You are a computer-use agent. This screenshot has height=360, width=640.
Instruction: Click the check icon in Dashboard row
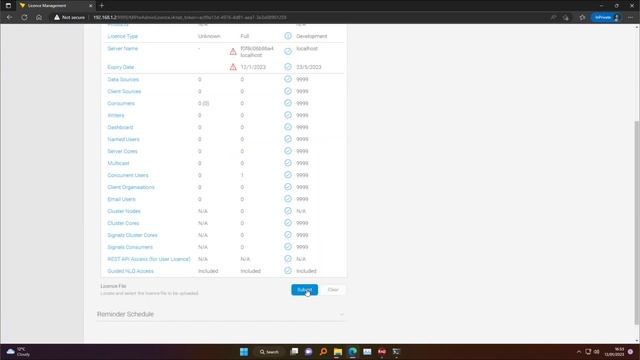point(288,127)
